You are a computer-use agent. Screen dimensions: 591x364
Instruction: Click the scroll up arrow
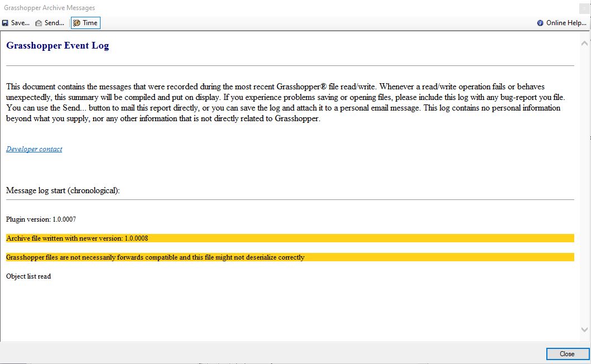[584, 44]
